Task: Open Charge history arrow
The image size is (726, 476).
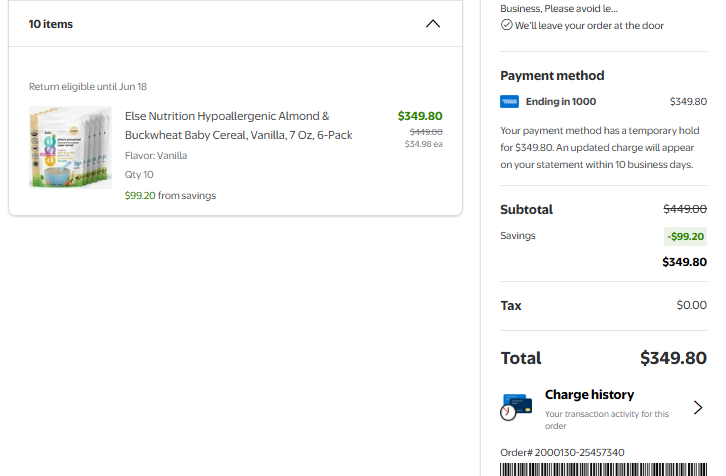Action: point(698,407)
